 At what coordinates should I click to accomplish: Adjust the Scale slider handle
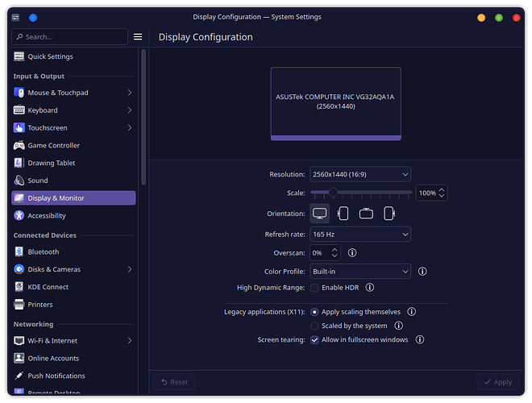[333, 193]
